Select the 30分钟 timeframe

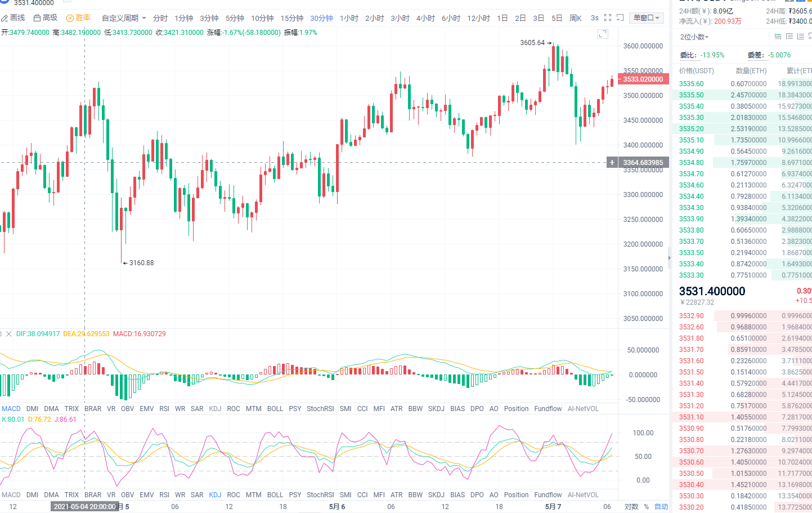(321, 18)
